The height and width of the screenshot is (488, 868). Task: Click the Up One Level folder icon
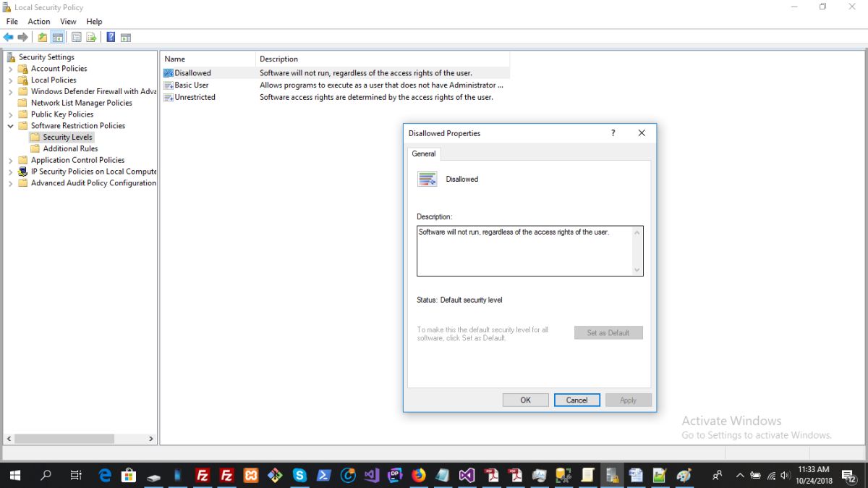click(43, 38)
